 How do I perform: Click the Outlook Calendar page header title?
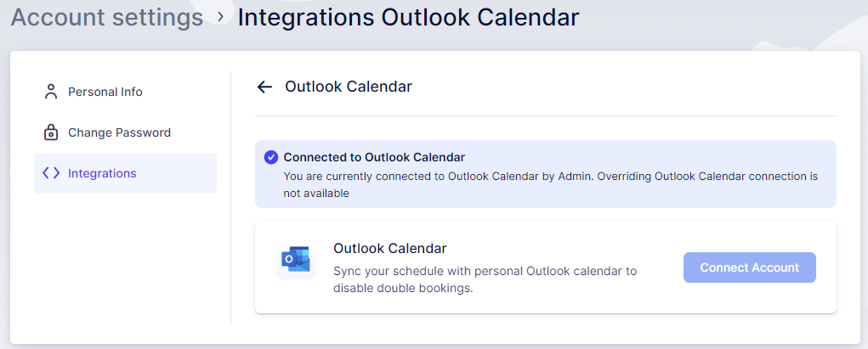[349, 87]
